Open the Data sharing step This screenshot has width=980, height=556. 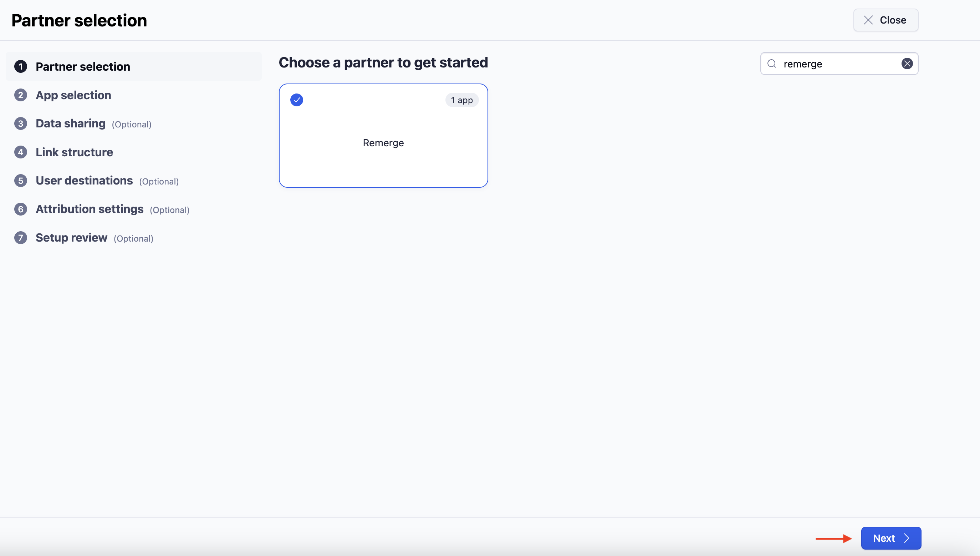tap(71, 123)
